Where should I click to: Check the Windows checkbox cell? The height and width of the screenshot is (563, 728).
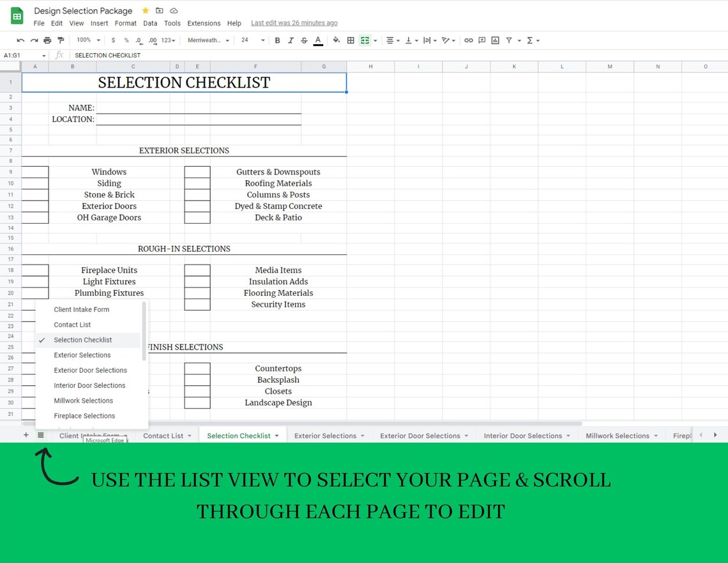pyautogui.click(x=35, y=171)
